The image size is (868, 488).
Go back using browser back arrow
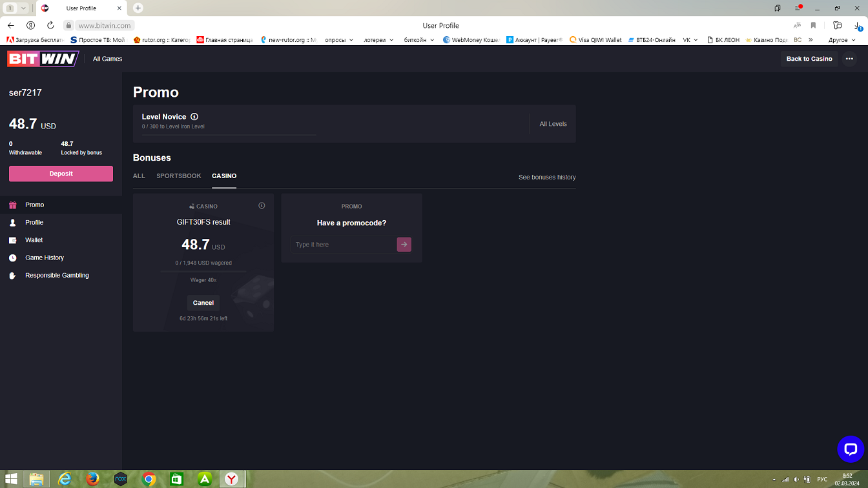coord(11,25)
